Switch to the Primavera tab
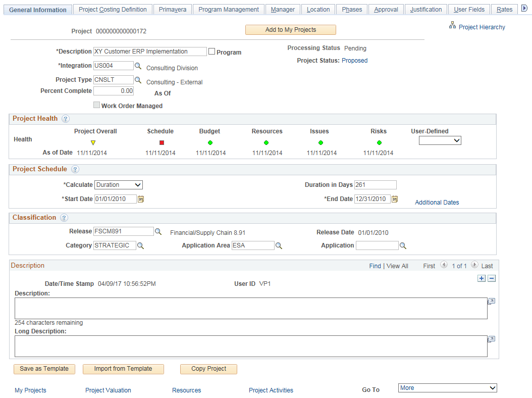 click(x=173, y=9)
